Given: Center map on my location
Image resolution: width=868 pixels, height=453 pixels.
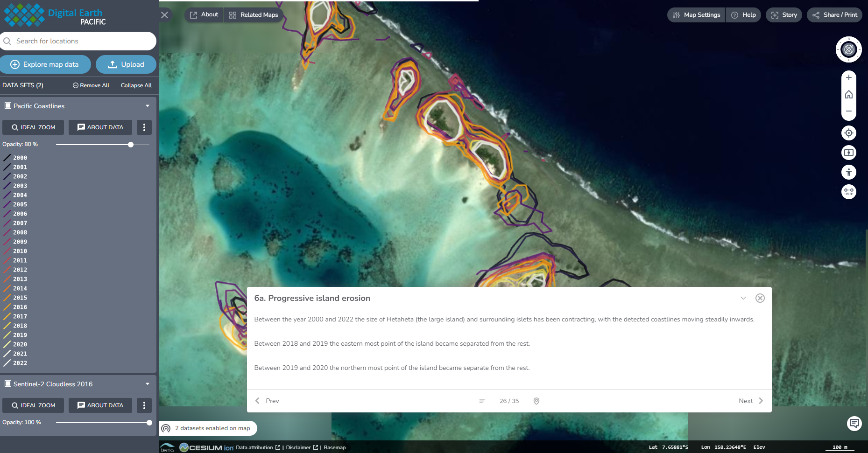Looking at the screenshot, I should click(x=848, y=133).
